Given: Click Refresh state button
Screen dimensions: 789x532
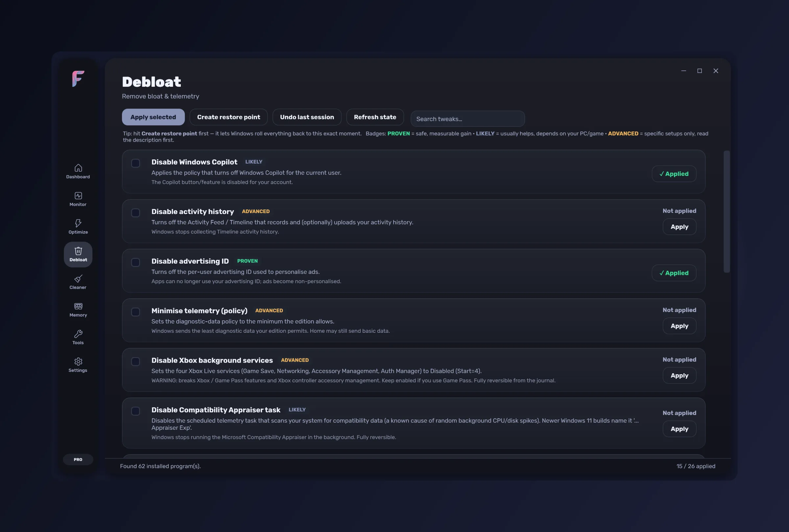Looking at the screenshot, I should 375,117.
